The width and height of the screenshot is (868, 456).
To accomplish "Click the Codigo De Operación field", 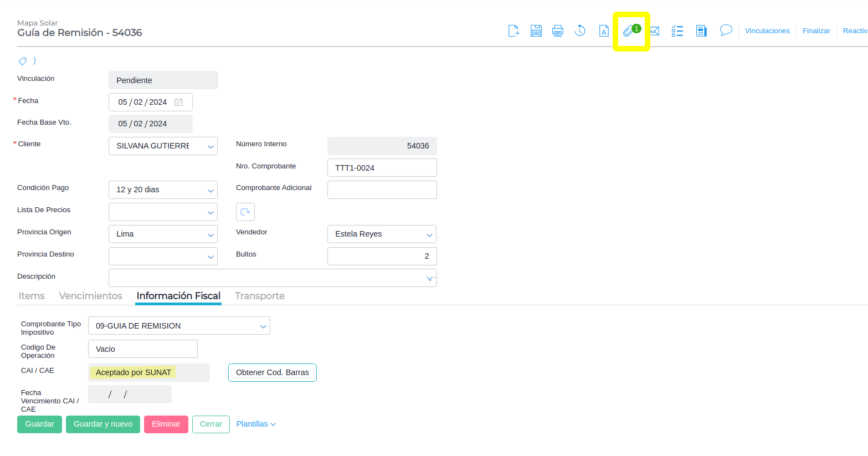I will click(x=143, y=349).
